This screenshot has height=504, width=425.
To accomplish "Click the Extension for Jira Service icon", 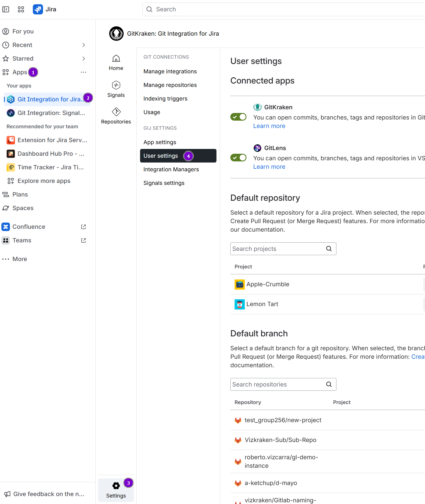I will (11, 140).
